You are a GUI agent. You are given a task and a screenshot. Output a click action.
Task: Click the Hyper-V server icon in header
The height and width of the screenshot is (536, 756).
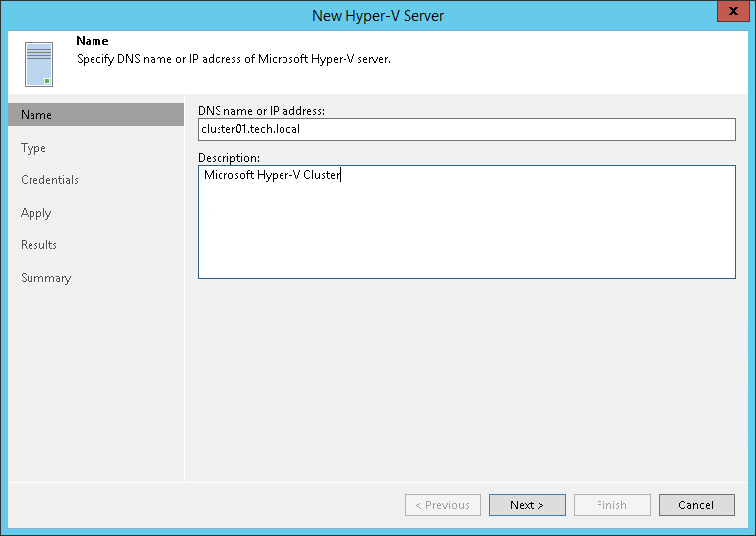click(x=39, y=64)
